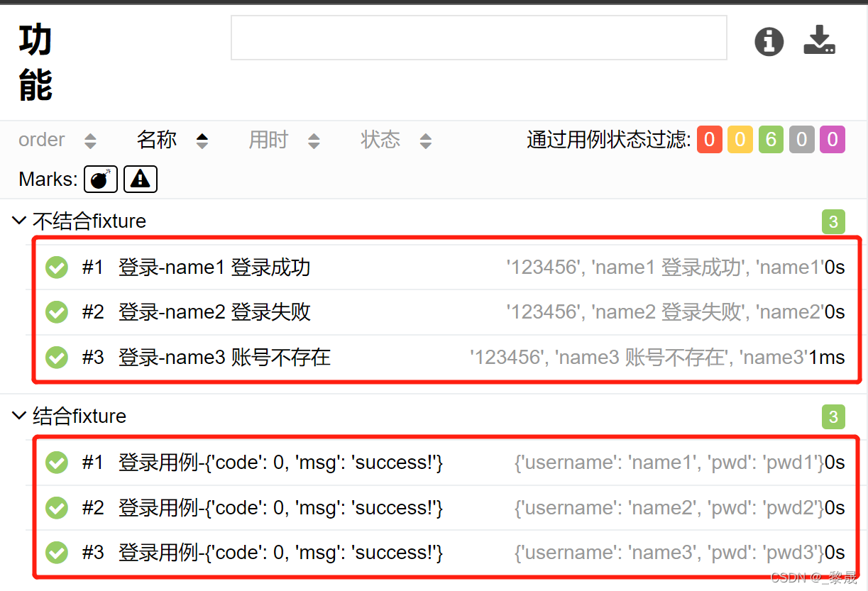Click passed icon of 登录-name3 账号不存在

tap(57, 357)
